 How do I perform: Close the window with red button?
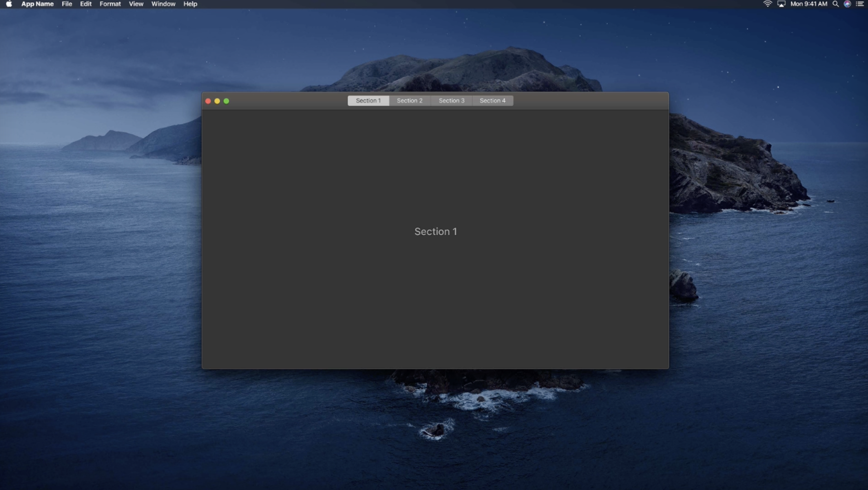[208, 101]
